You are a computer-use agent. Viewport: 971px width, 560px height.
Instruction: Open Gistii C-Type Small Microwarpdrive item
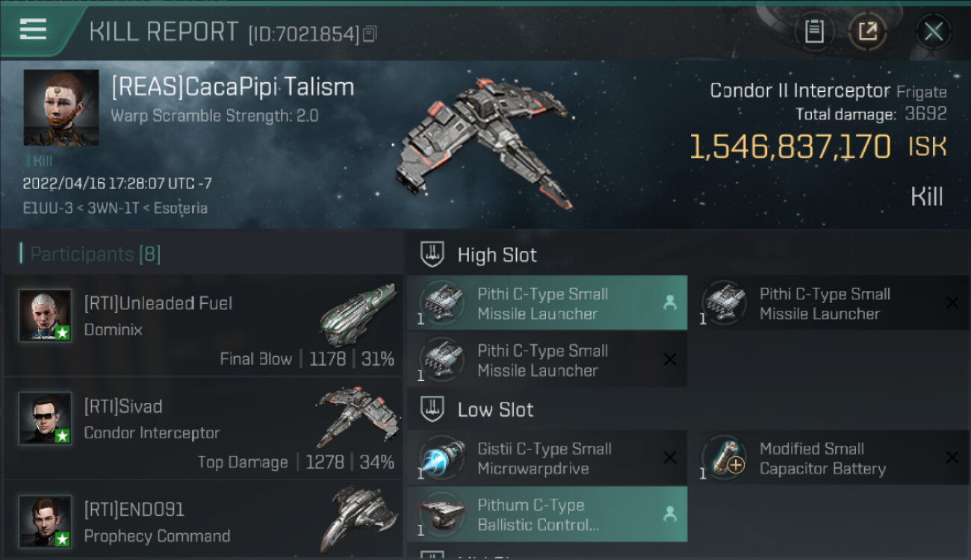(x=547, y=458)
